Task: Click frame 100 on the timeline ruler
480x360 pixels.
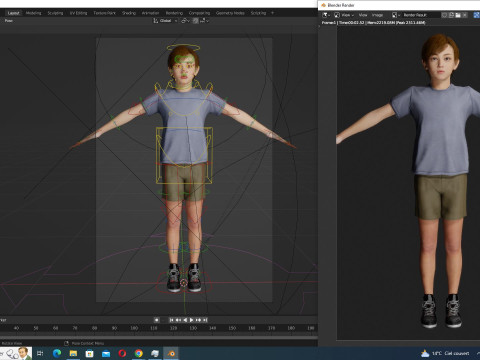Action: tap(134, 328)
